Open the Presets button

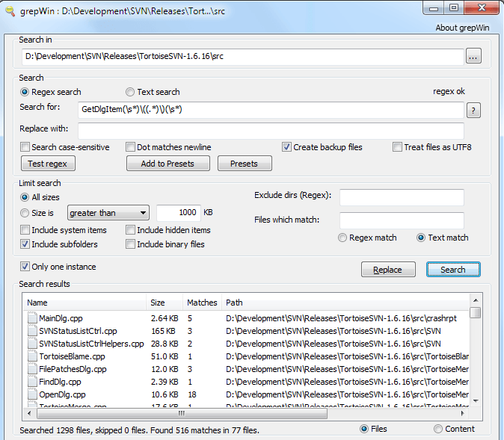click(x=245, y=164)
